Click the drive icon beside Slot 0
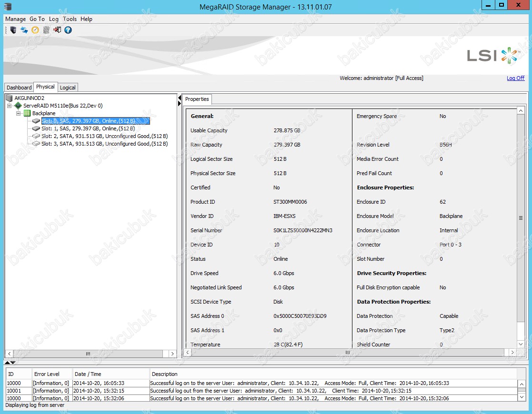Image resolution: width=532 pixels, height=414 pixels. click(36, 121)
